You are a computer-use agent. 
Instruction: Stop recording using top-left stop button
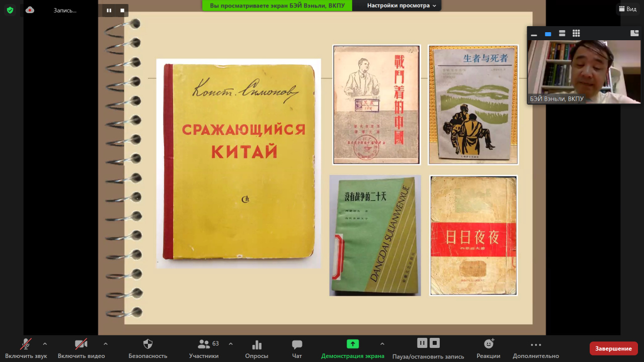click(x=122, y=10)
